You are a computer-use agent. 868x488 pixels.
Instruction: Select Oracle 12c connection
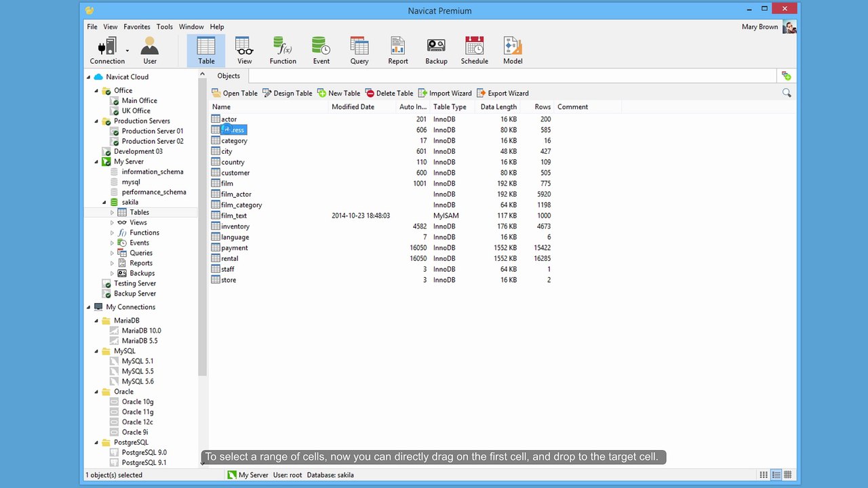click(x=138, y=422)
